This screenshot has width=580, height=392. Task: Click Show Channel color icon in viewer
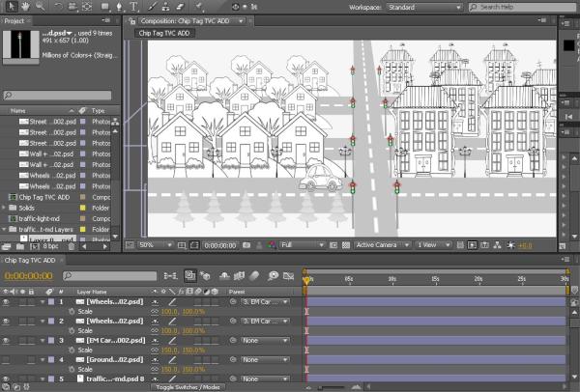[x=272, y=245]
